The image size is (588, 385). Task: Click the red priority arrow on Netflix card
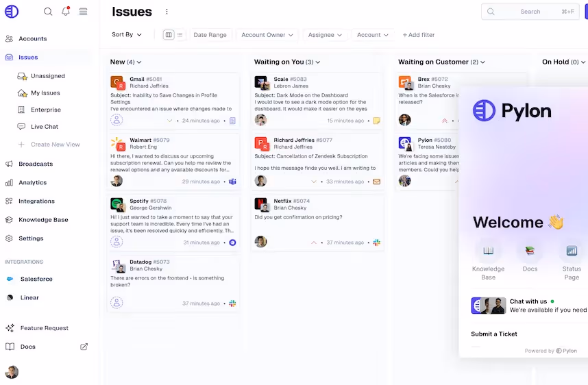[x=314, y=243]
